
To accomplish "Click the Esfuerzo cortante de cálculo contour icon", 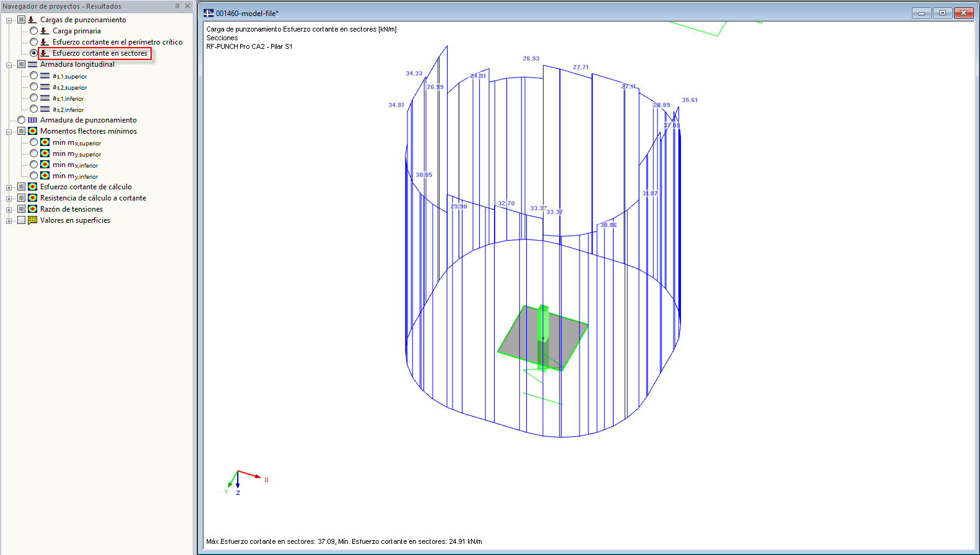I will click(32, 187).
